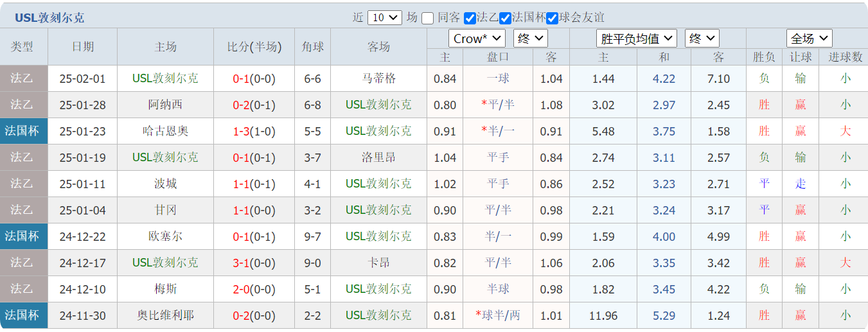
Task: Select the 3-1 score versus 卡昂
Action: click(x=242, y=263)
